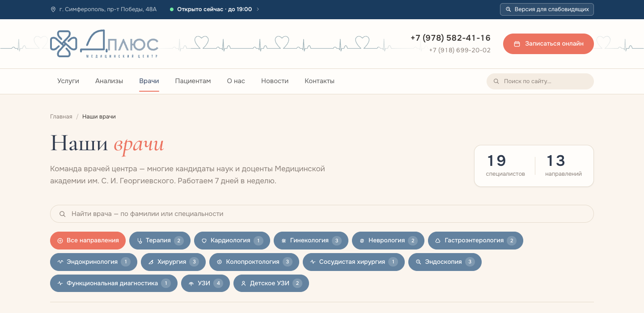Image resolution: width=644 pixels, height=313 pixels.
Task: Click the heart icon on Кардиология chip
Action: [204, 241]
